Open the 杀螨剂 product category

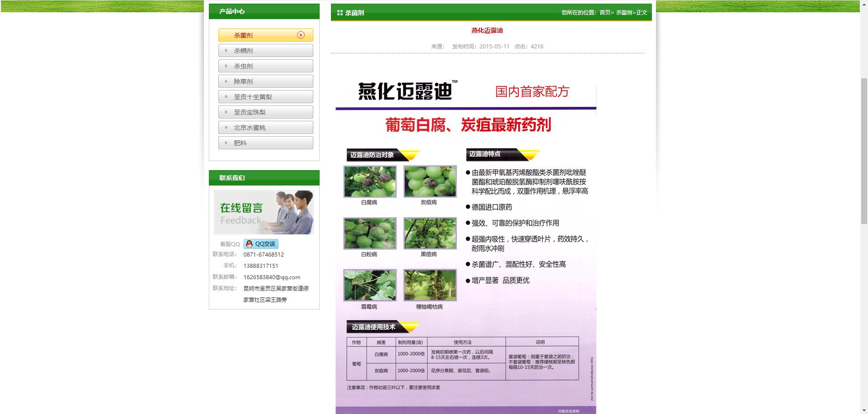click(x=265, y=51)
